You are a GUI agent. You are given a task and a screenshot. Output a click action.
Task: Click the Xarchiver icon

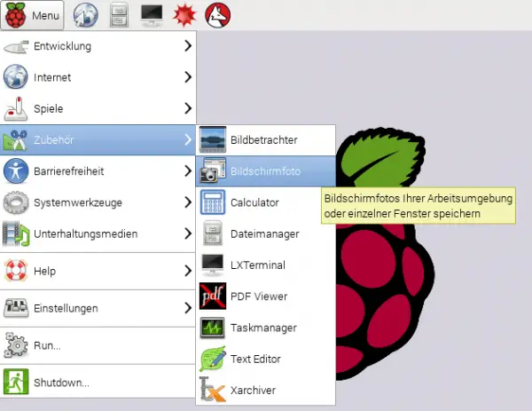(213, 390)
